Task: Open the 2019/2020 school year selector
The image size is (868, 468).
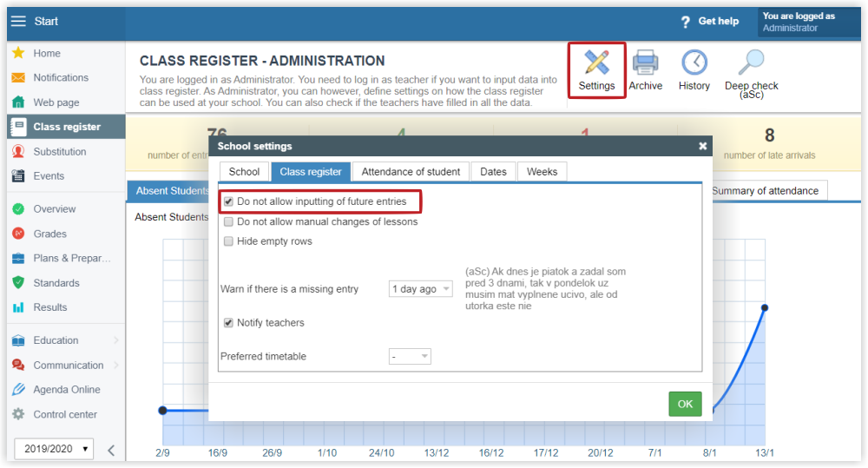Action: (54, 449)
